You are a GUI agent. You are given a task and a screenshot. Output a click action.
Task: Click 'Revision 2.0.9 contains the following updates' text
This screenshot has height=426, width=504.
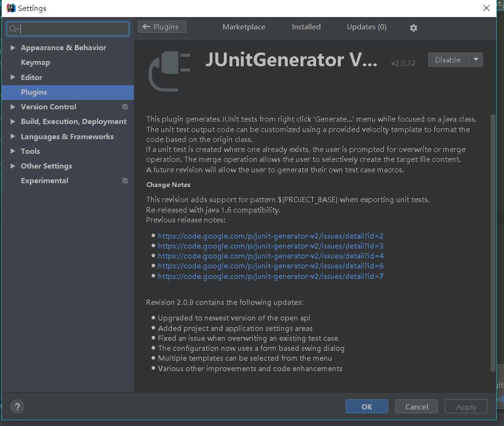pyautogui.click(x=225, y=302)
